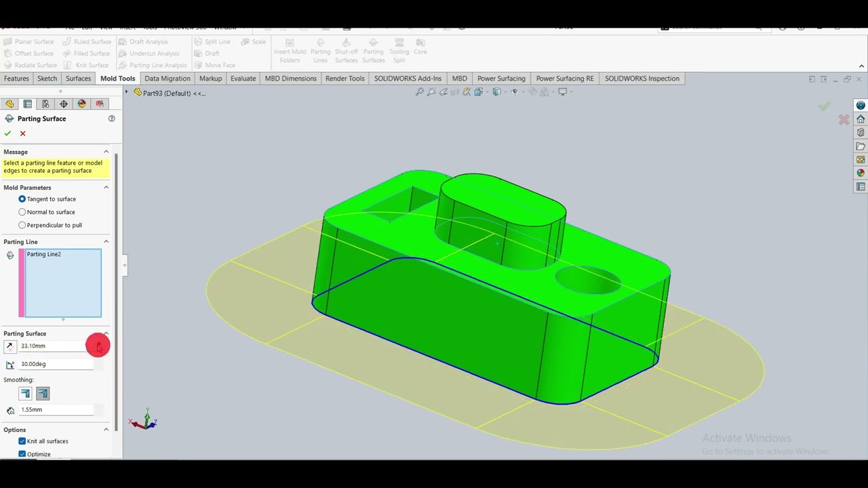Image resolution: width=868 pixels, height=488 pixels.
Task: Click the Filled Surface tool
Action: [x=87, y=54]
